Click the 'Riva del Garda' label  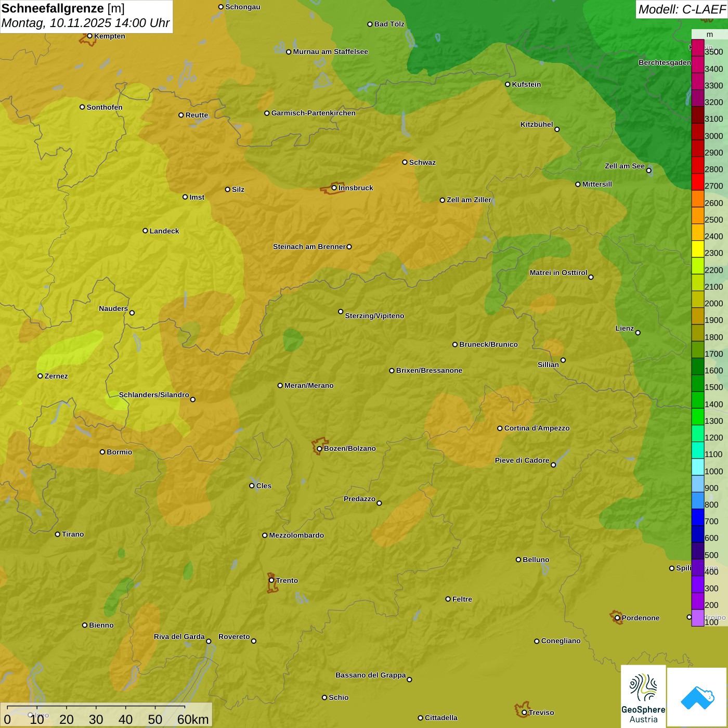pos(179,636)
